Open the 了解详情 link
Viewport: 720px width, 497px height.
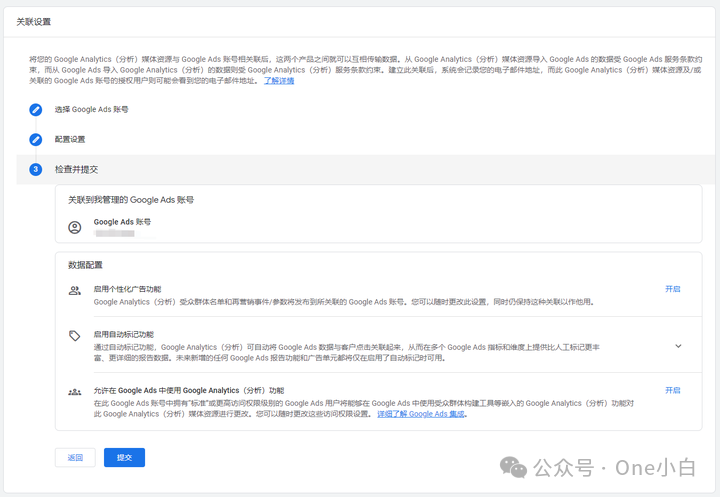coord(279,81)
